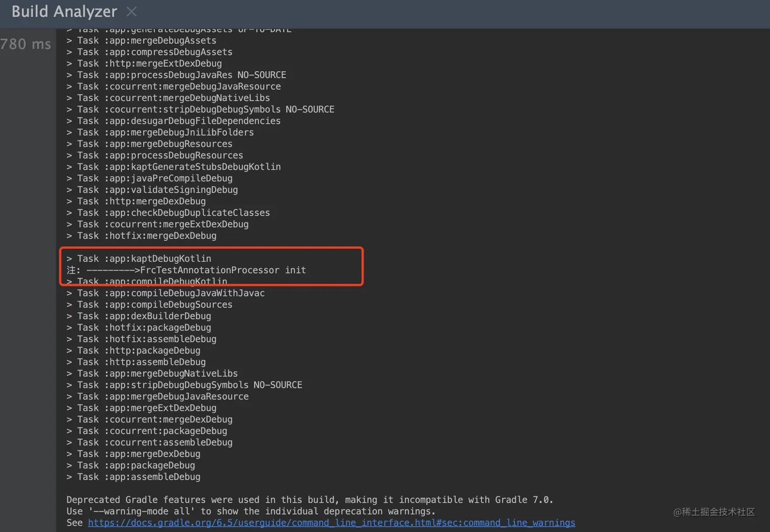Select the Build Analyzer tab

64,11
